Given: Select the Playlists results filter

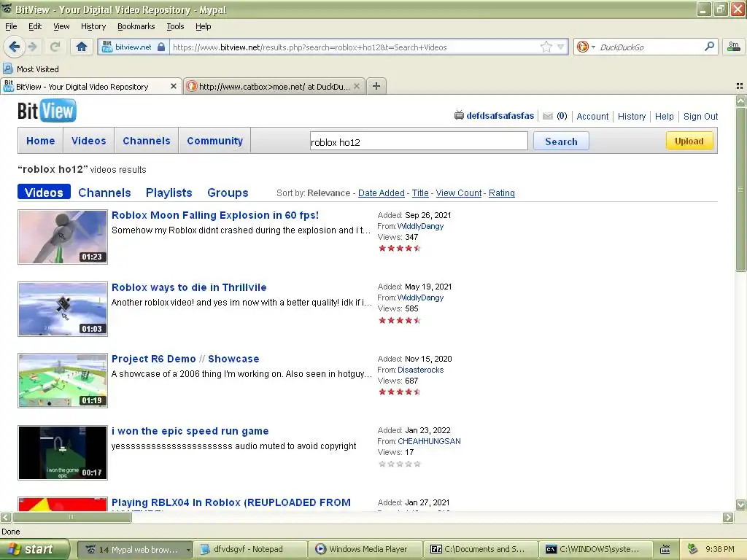Looking at the screenshot, I should (169, 192).
